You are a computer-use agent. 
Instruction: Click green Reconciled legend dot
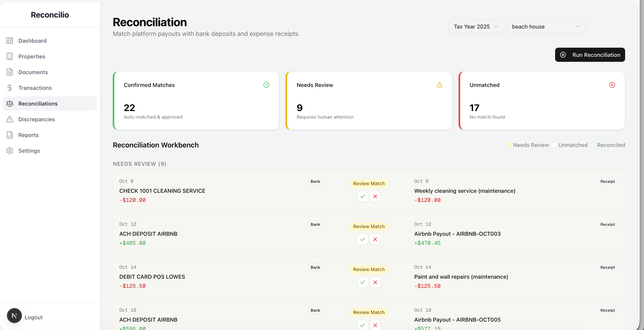[x=593, y=145]
